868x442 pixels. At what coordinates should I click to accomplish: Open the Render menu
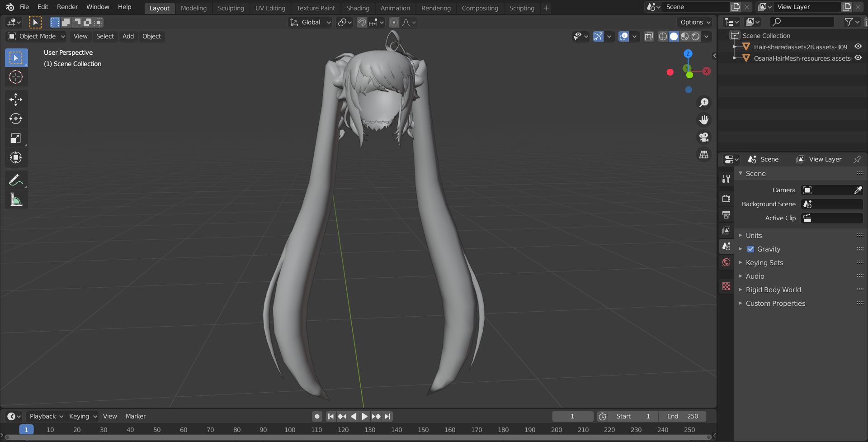(x=67, y=7)
